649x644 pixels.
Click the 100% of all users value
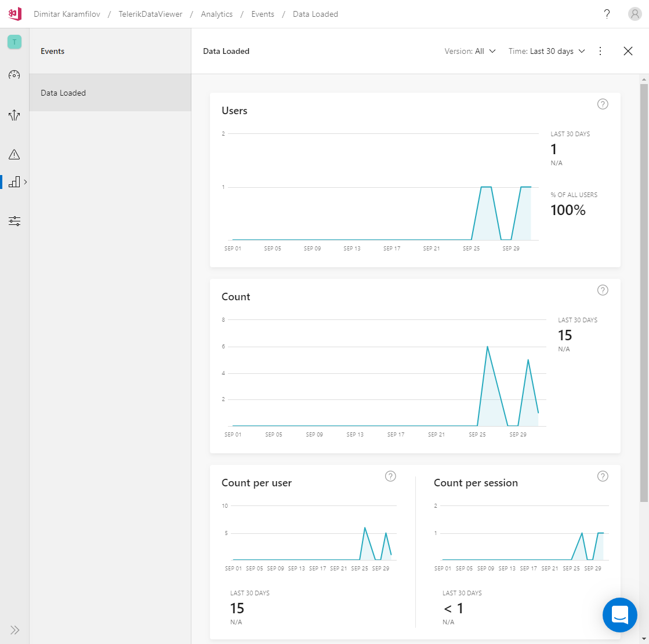[568, 210]
